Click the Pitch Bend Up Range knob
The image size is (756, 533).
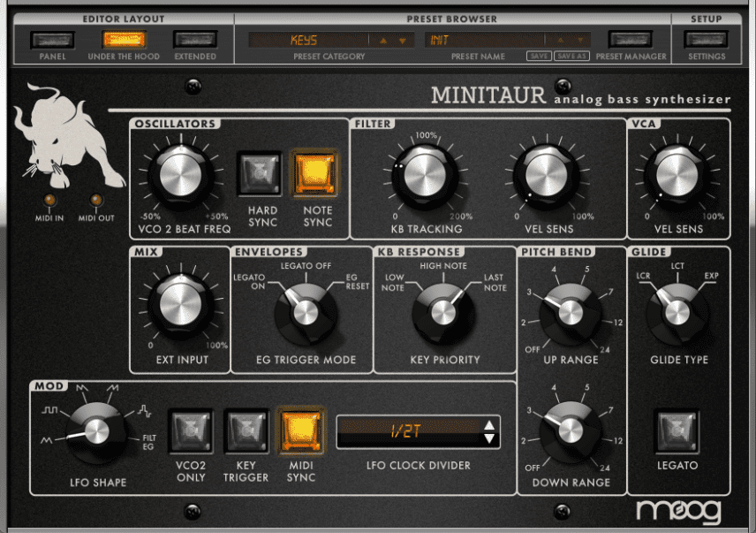[571, 314]
